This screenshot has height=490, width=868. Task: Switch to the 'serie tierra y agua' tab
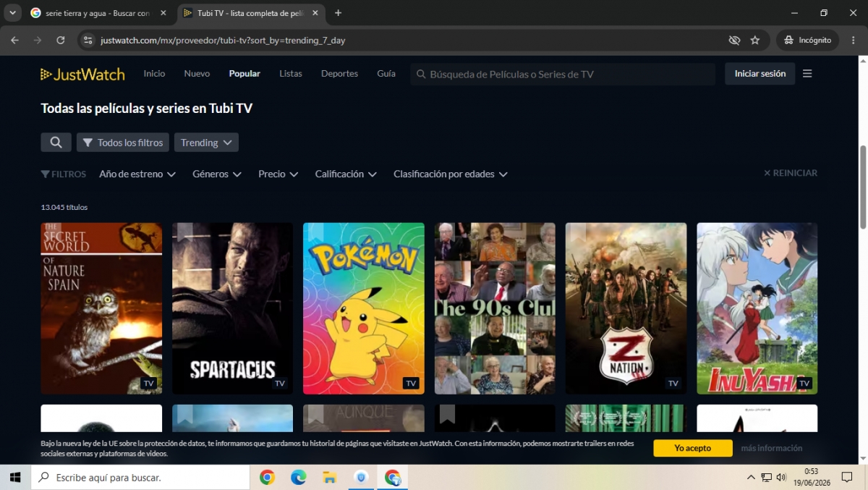click(97, 13)
